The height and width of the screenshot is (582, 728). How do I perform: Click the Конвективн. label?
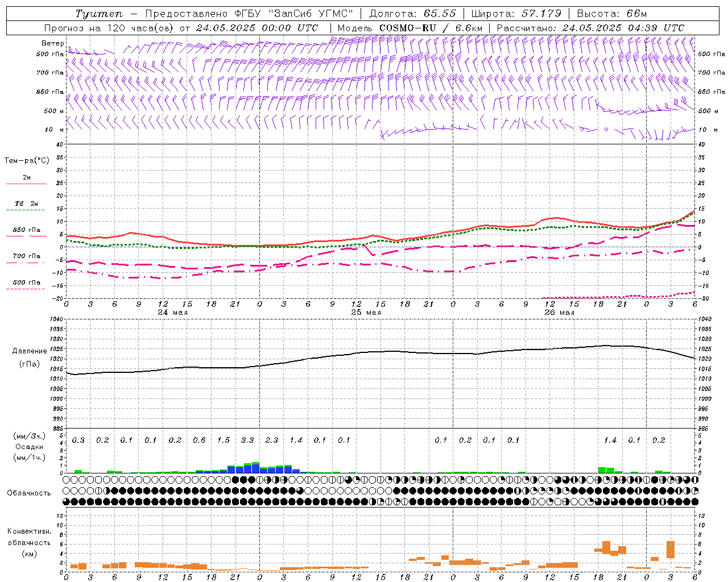(30, 531)
